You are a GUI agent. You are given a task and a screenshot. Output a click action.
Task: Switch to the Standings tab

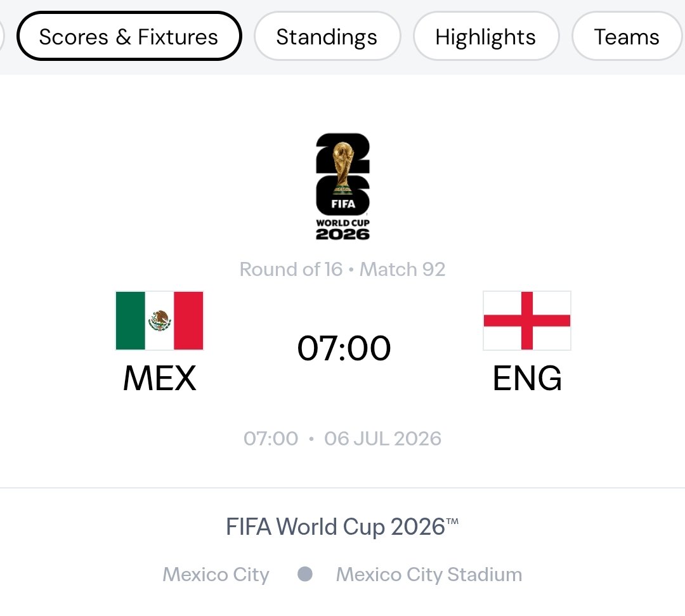tap(327, 36)
